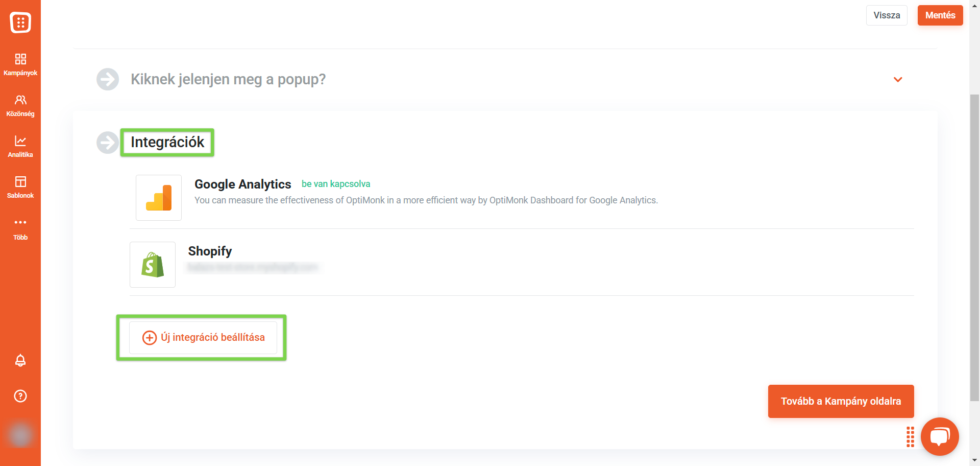The height and width of the screenshot is (466, 980).
Task: Click the page vertical scrollbar
Action: coord(974,248)
